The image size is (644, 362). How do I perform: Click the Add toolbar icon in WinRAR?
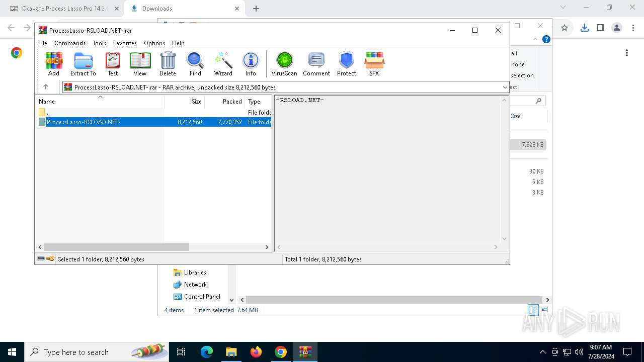(x=54, y=64)
